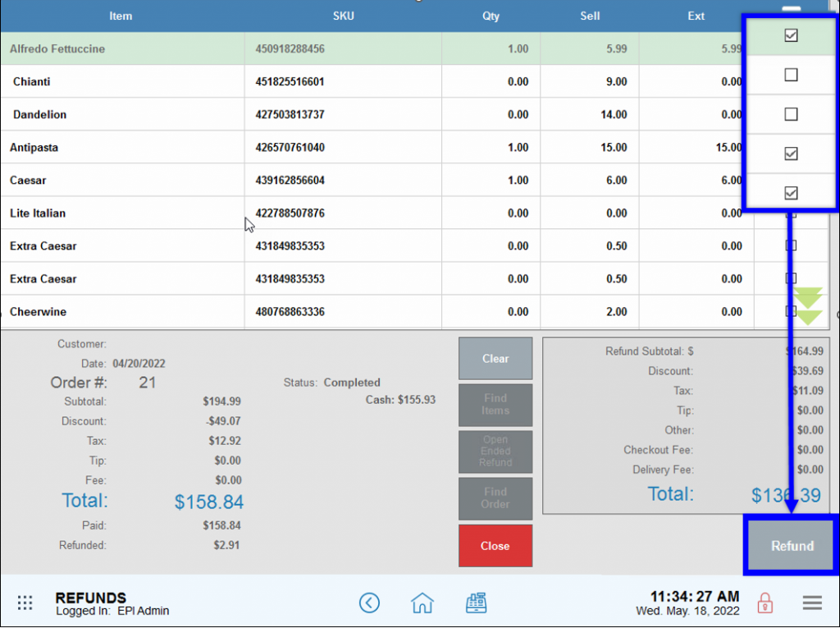The image size is (840, 628).
Task: Click the back navigation arrow icon
Action: [x=369, y=603]
